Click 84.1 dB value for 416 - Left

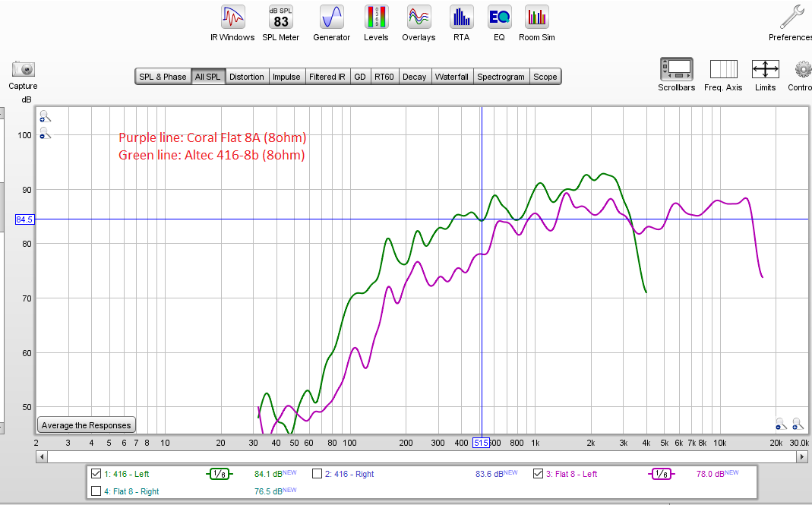268,474
